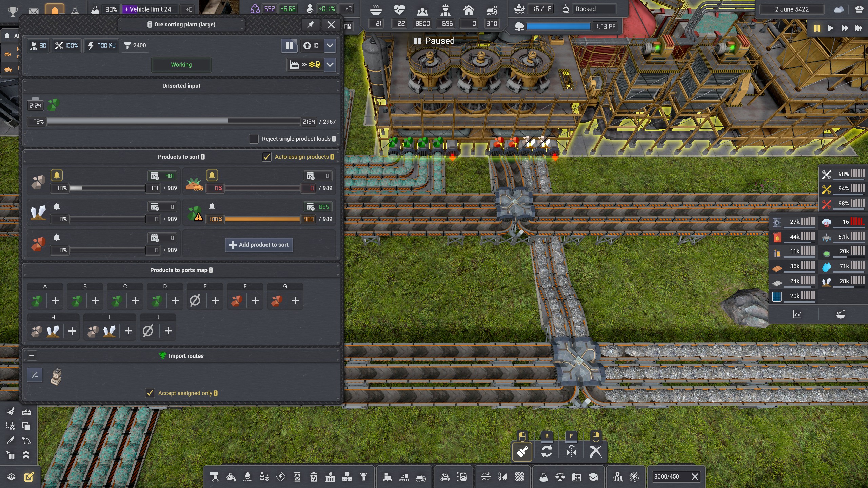The image size is (868, 488).
Task: Clear the 3000/450 search field
Action: (695, 477)
